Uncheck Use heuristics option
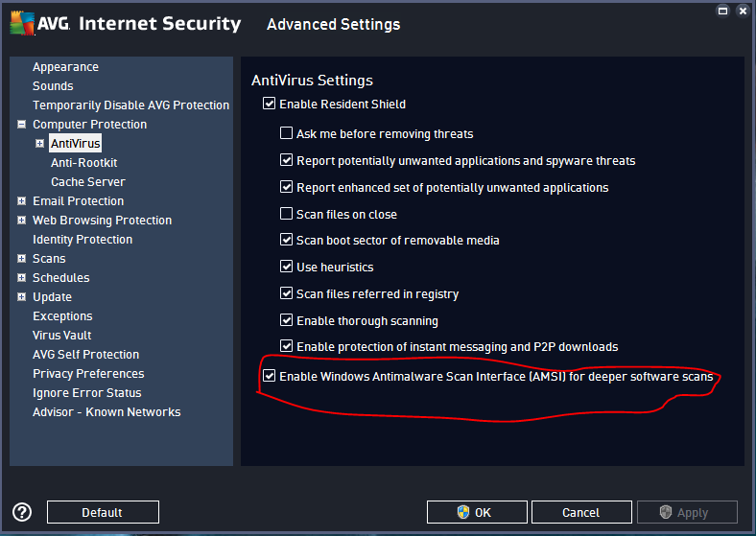This screenshot has height=536, width=756. (x=286, y=267)
